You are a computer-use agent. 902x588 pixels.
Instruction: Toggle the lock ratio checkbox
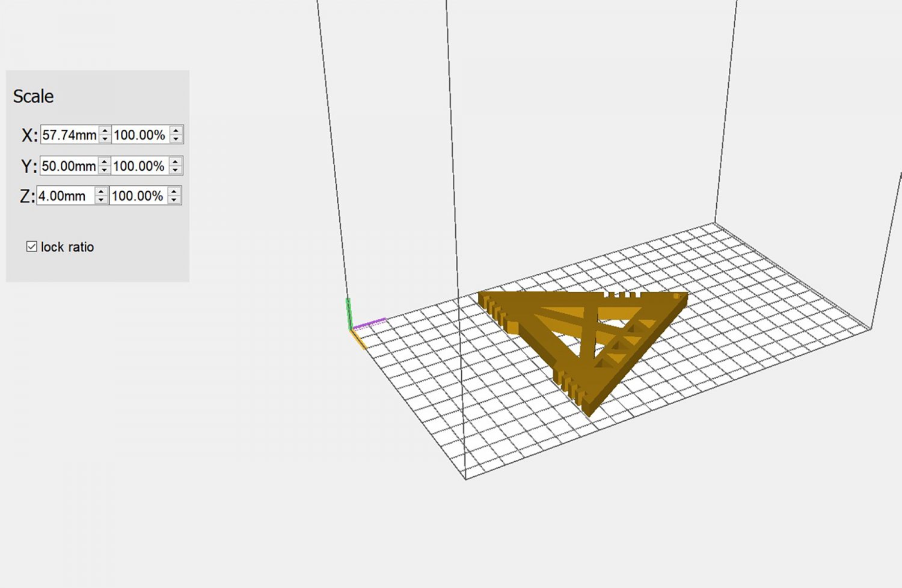pyautogui.click(x=32, y=247)
